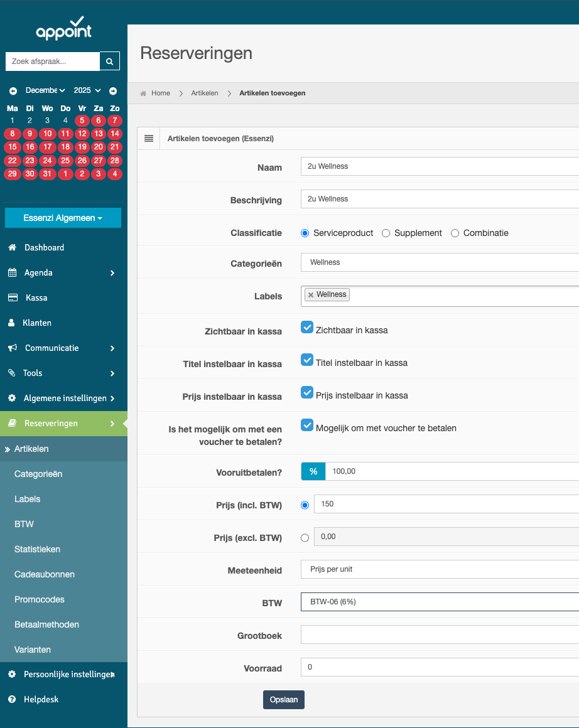
Task: Open the month dropdown in calendar
Action: click(x=45, y=90)
